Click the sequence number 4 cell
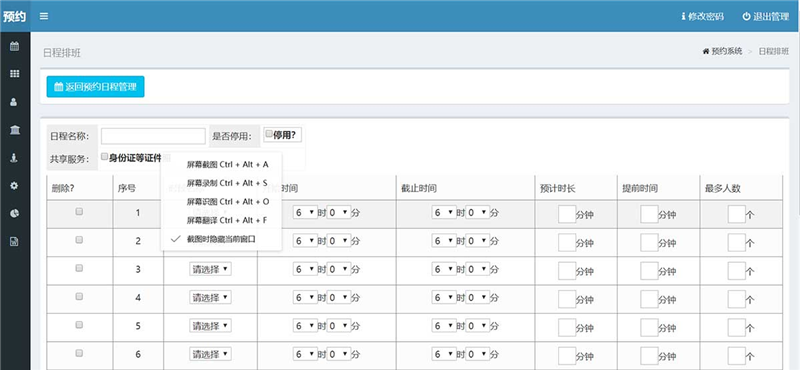The width and height of the screenshot is (800, 370). (138, 297)
